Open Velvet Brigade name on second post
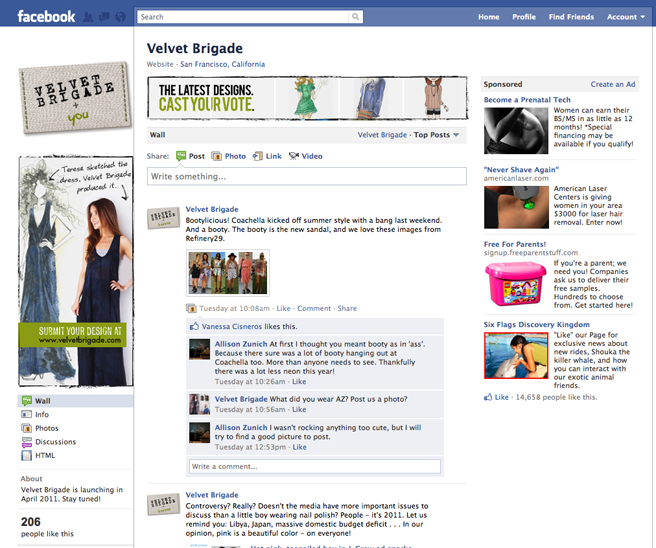This screenshot has height=548, width=656. (212, 495)
